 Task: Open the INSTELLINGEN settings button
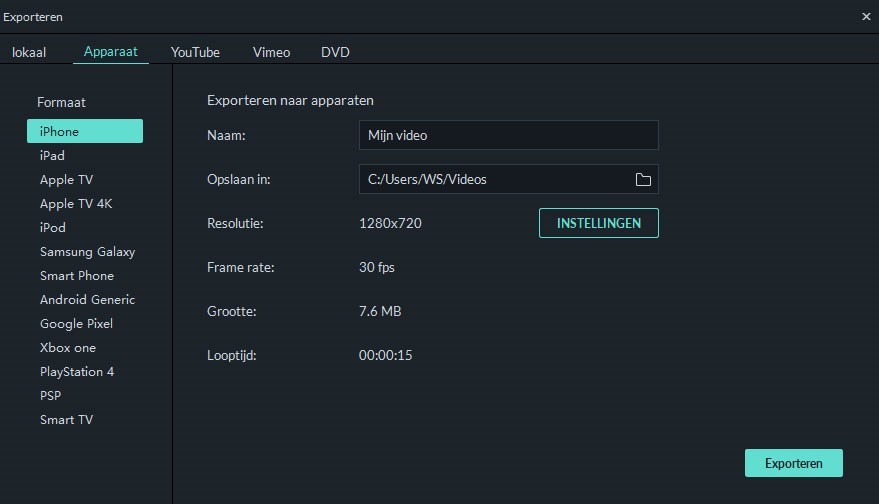pos(599,223)
